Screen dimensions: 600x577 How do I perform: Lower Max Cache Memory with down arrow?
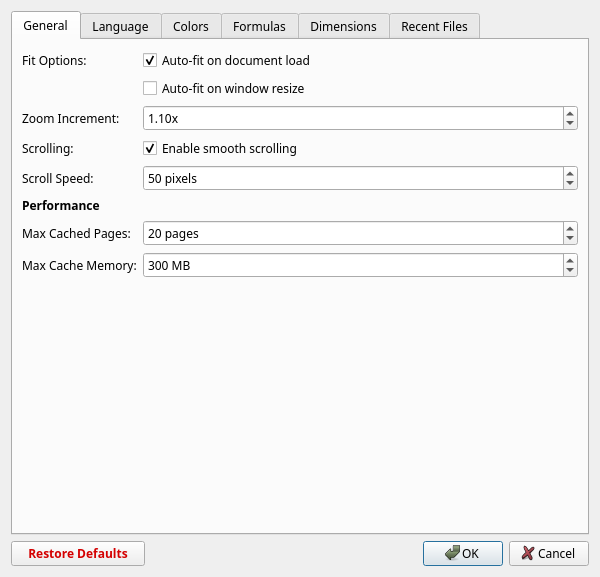pos(569,271)
